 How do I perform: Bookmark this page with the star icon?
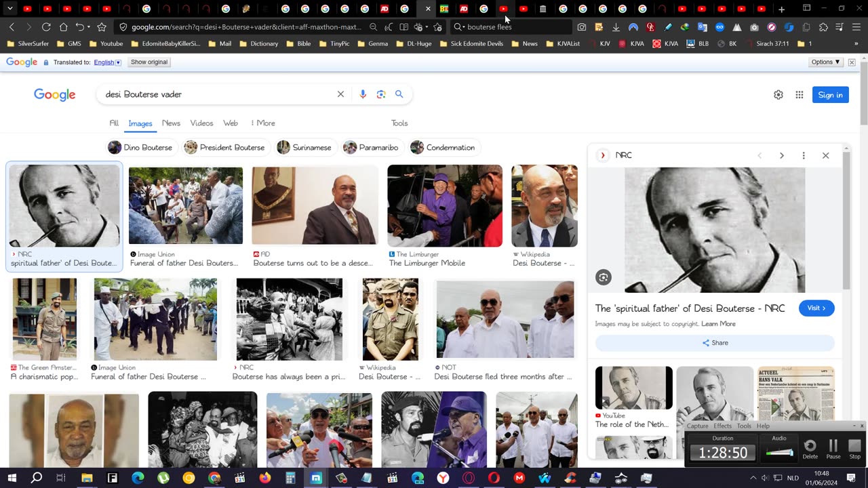(x=102, y=27)
